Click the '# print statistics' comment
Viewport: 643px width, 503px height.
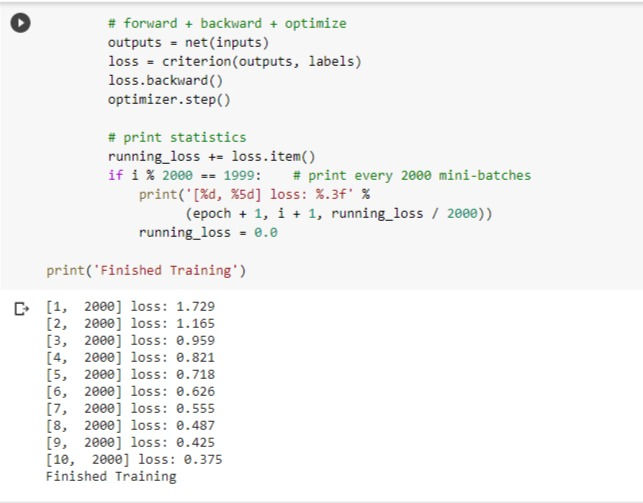point(177,137)
